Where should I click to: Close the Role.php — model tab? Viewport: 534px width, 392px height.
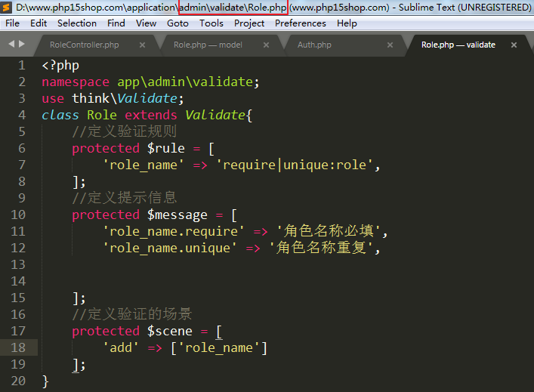267,45
